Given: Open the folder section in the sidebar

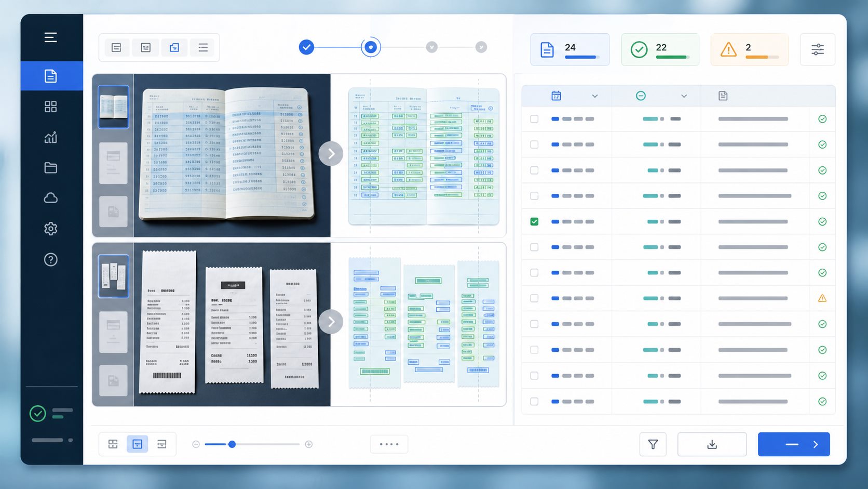Looking at the screenshot, I should (50, 167).
